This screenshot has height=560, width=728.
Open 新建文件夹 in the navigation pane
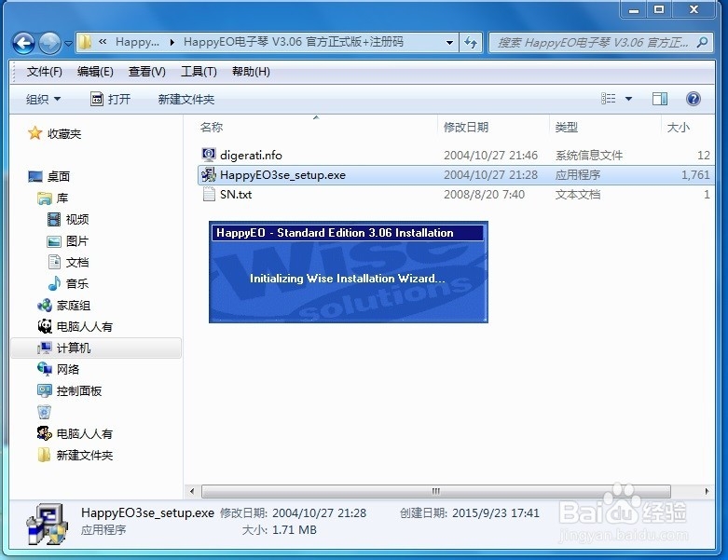click(x=85, y=455)
